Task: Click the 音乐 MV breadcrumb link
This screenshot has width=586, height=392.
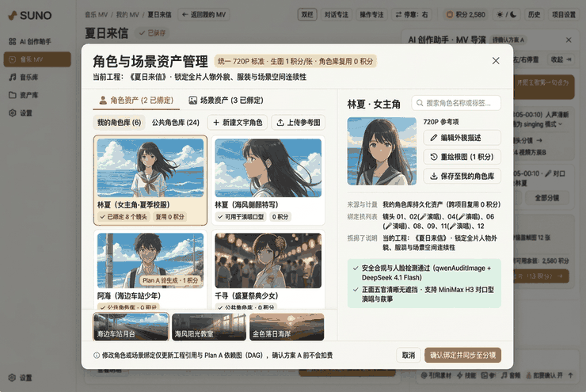Action: (96, 14)
